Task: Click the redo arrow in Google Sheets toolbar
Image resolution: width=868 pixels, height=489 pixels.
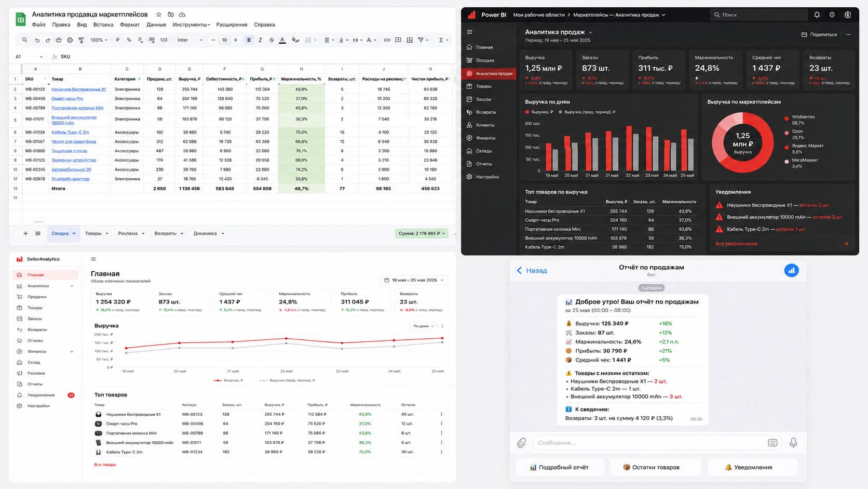Action: tap(48, 40)
